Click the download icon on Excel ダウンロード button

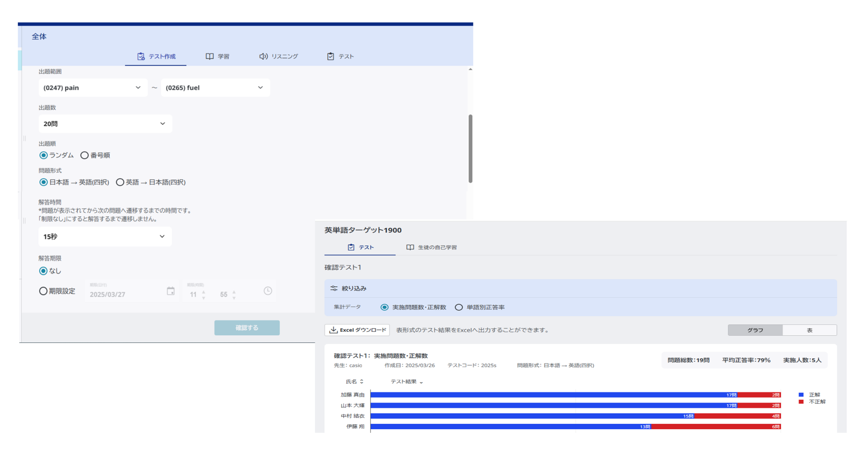pyautogui.click(x=334, y=330)
